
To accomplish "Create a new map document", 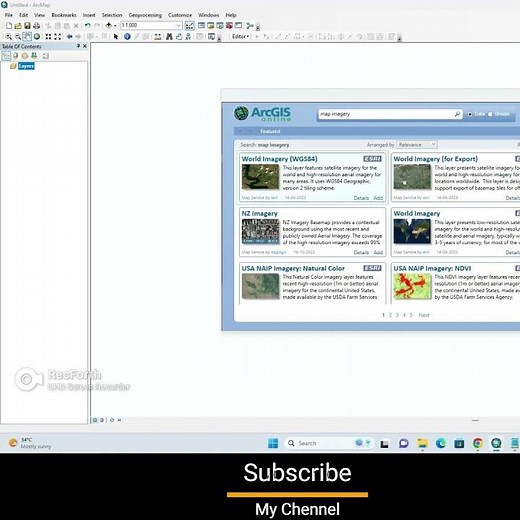I will point(9,26).
